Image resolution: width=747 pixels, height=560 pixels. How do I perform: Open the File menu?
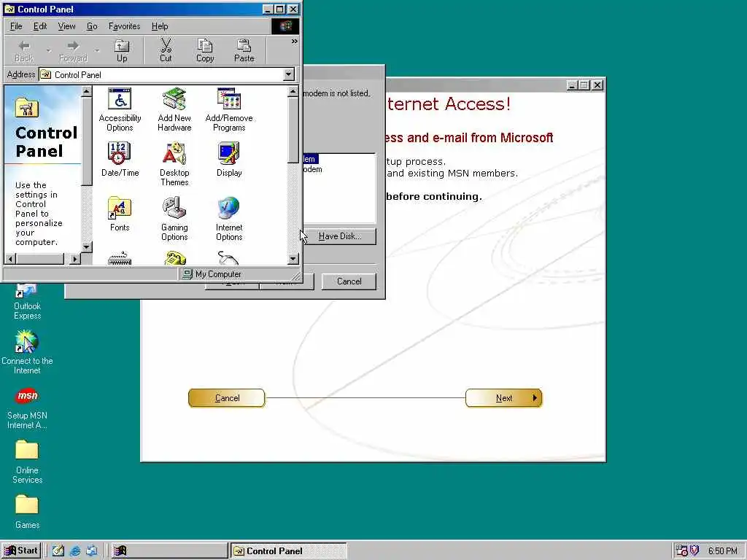click(x=16, y=26)
